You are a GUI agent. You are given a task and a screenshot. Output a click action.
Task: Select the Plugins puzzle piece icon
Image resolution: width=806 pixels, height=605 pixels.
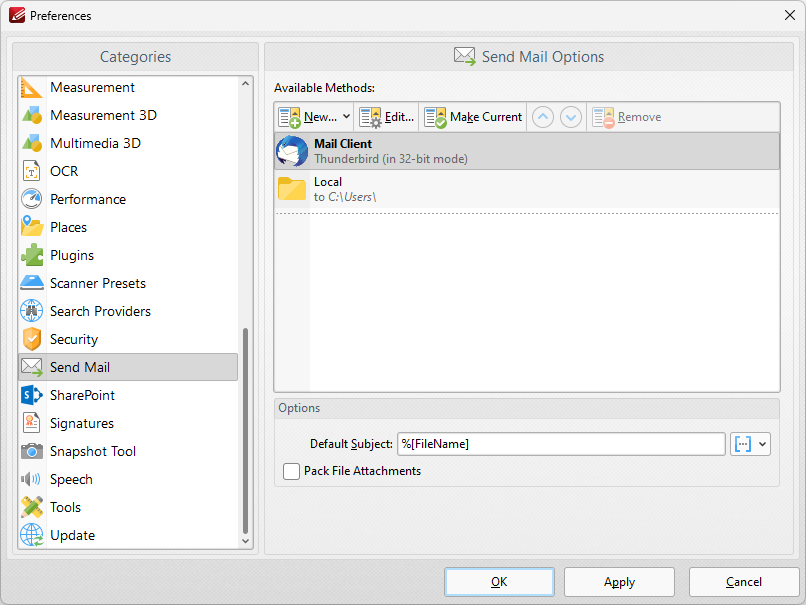point(31,255)
